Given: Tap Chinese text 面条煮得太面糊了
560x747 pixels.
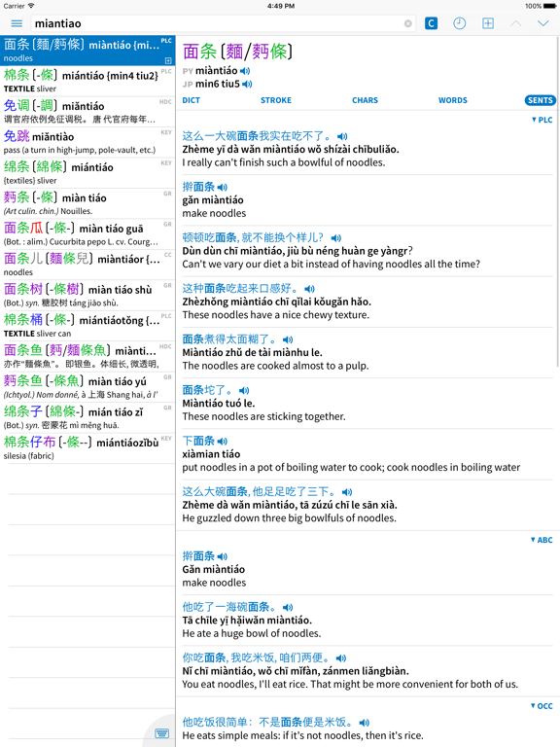Looking at the screenshot, I should (229, 339).
